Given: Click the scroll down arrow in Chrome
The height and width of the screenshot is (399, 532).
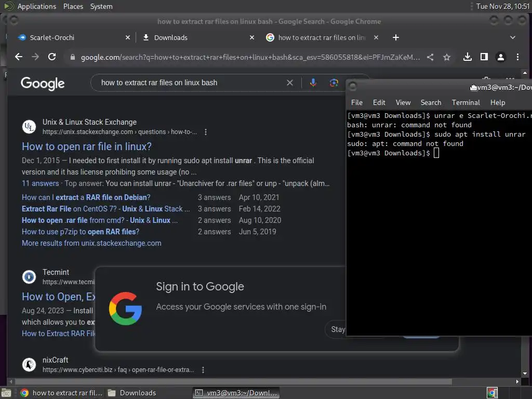Looking at the screenshot, I should click(x=525, y=374).
